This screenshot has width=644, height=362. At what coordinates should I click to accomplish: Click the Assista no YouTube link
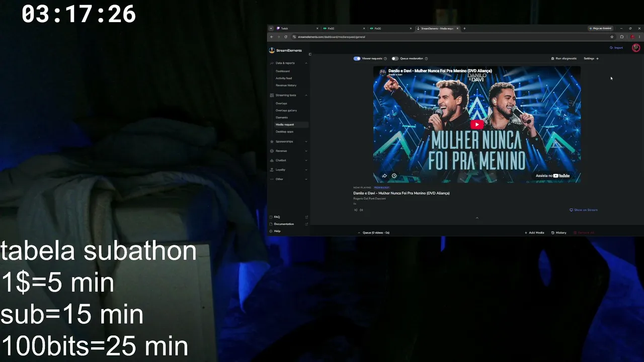[553, 175]
